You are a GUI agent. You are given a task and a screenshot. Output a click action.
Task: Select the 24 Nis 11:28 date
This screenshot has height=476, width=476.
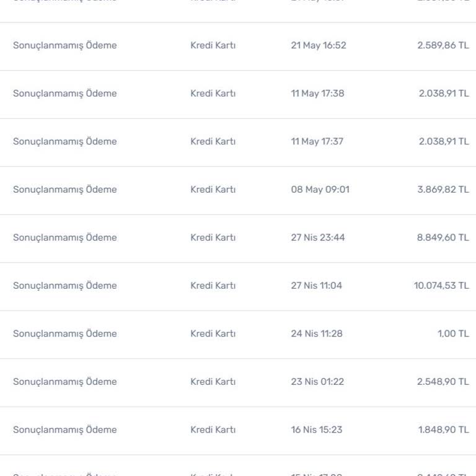[x=317, y=333]
